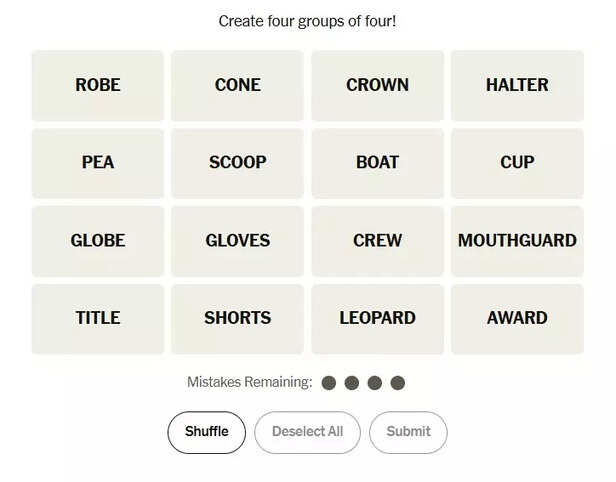Choose the HALTER tile
Image resolution: width=616 pixels, height=482 pixels.
click(x=517, y=85)
